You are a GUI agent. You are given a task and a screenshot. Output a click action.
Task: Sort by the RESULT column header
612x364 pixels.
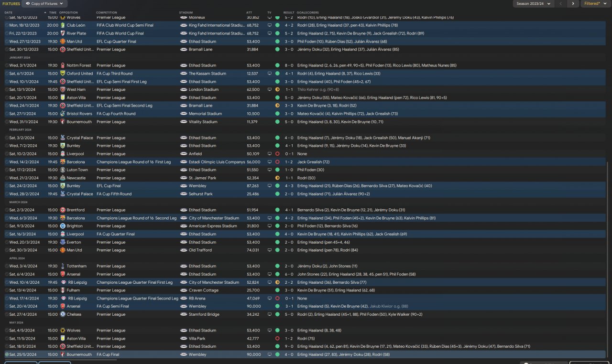click(x=289, y=12)
